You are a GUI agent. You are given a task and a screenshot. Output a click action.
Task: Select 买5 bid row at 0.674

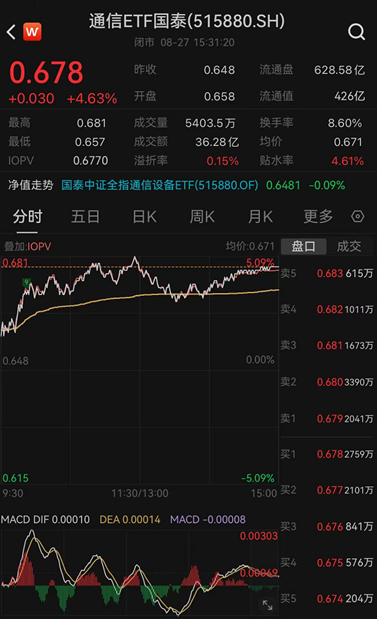coord(327,598)
